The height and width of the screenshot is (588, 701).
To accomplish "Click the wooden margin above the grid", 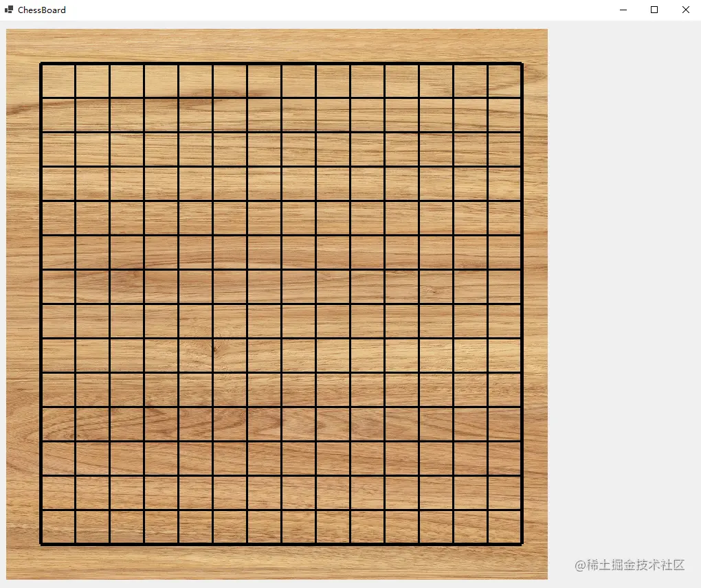I will [277, 45].
